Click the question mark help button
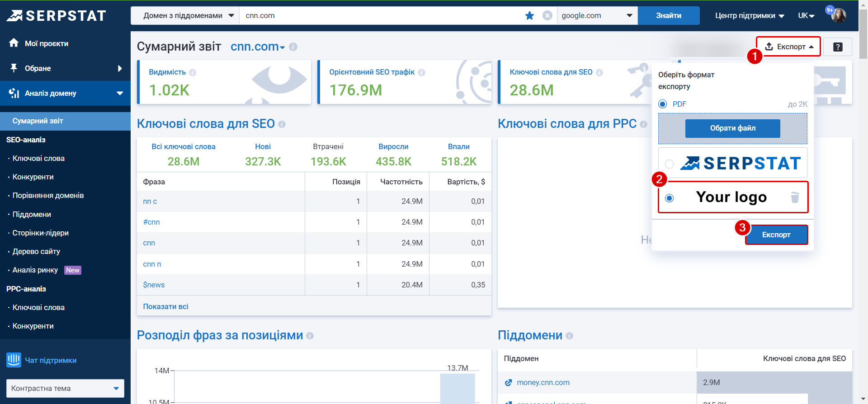This screenshot has width=868, height=404. [837, 47]
